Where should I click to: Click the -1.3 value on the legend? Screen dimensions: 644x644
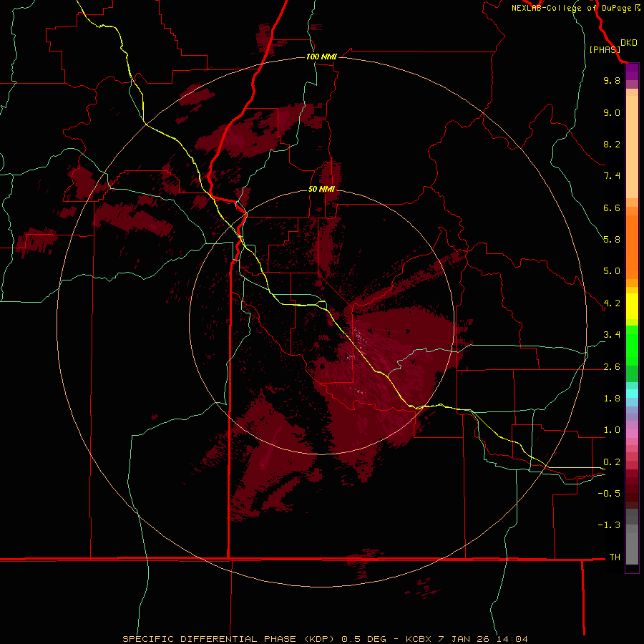609,525
